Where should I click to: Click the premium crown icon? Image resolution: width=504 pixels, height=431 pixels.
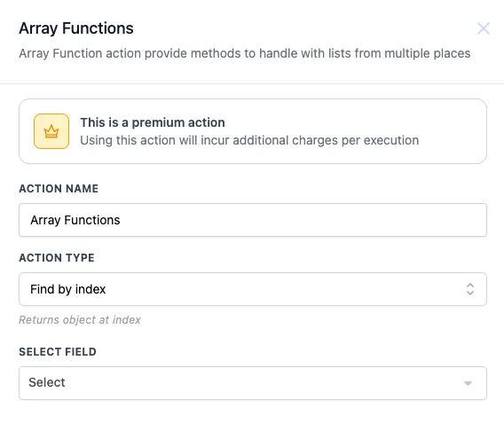[51, 131]
